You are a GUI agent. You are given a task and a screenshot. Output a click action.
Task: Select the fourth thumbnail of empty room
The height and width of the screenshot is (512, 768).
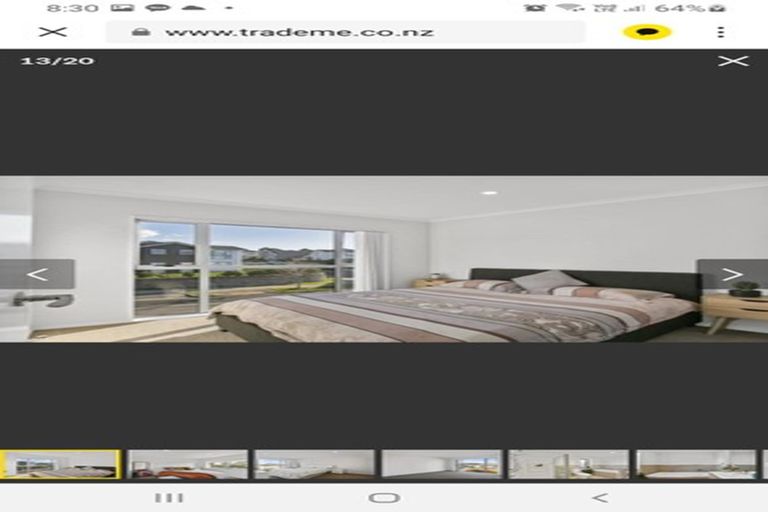coord(442,464)
